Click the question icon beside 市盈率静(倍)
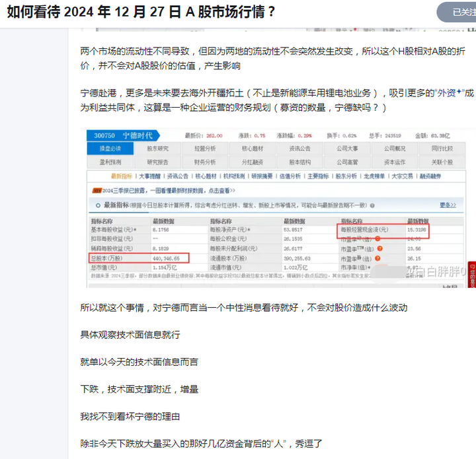Image resolution: width=476 pixels, height=459 pixels. (377, 258)
